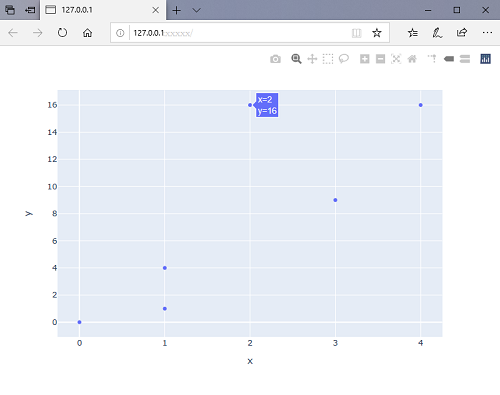Click the Zoom out minus icon
Viewport: 500px width, 395px height.
tap(380, 59)
